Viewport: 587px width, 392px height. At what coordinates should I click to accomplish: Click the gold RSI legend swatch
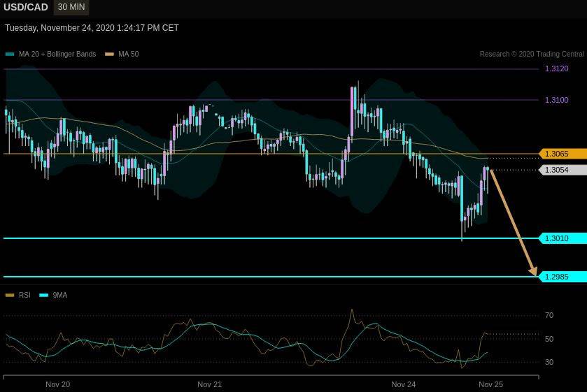[x=10, y=295]
